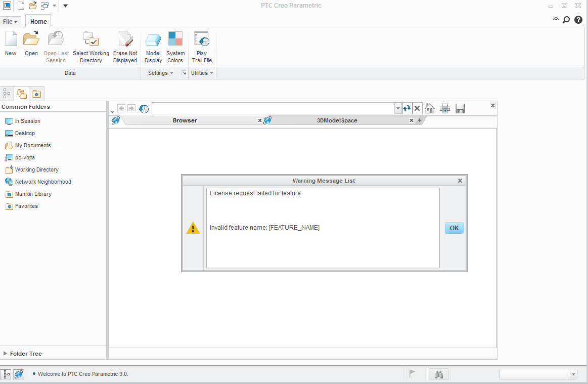Stop loading the browser page
The height and width of the screenshot is (384, 588).
(417, 108)
